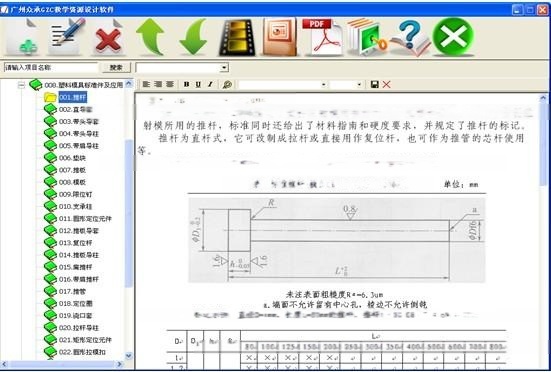
Task: Toggle underline formatting in editor toolbar
Action: (198, 84)
